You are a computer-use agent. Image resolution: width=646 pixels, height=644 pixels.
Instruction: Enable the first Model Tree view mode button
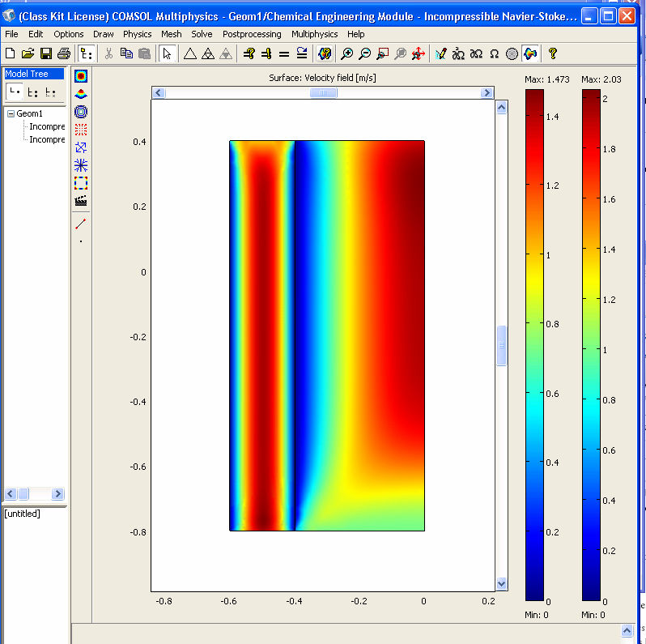tap(15, 92)
